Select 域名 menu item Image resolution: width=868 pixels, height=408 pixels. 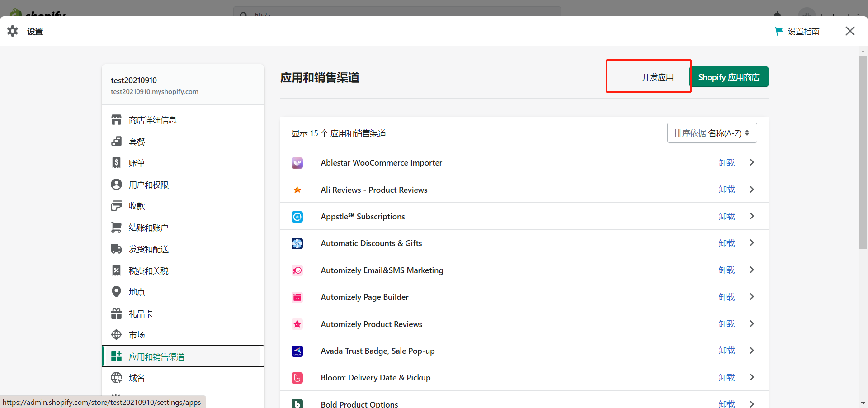pos(183,378)
